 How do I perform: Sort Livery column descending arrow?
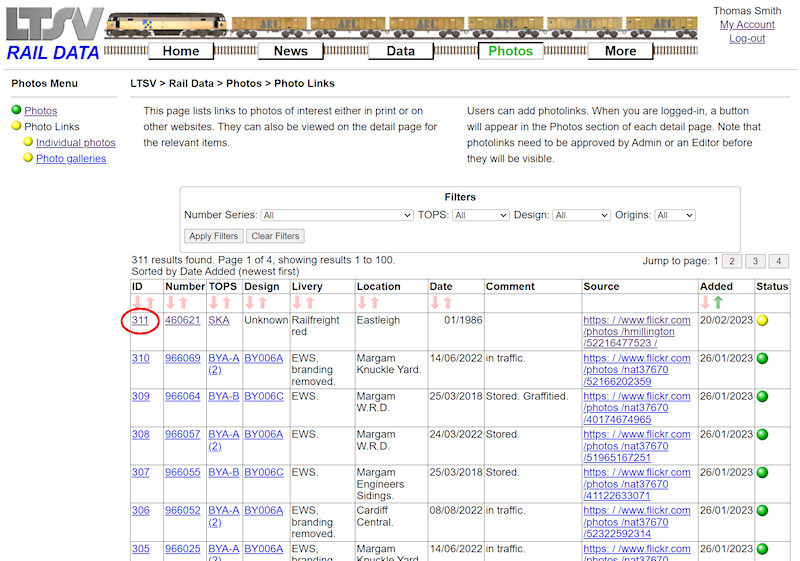(x=297, y=302)
